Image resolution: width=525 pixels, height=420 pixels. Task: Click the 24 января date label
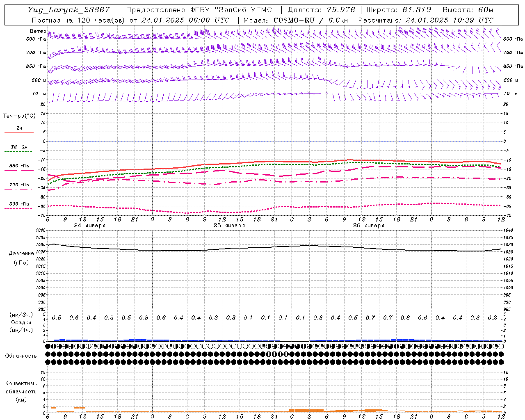[89, 226]
